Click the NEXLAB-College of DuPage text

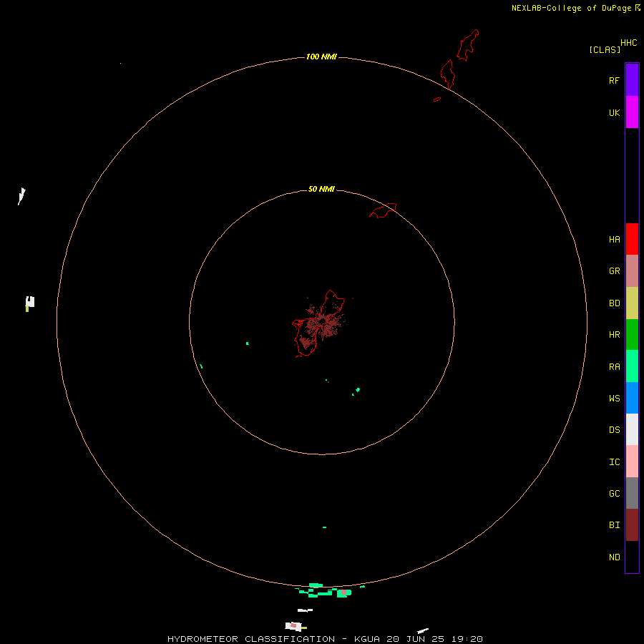[x=571, y=8]
